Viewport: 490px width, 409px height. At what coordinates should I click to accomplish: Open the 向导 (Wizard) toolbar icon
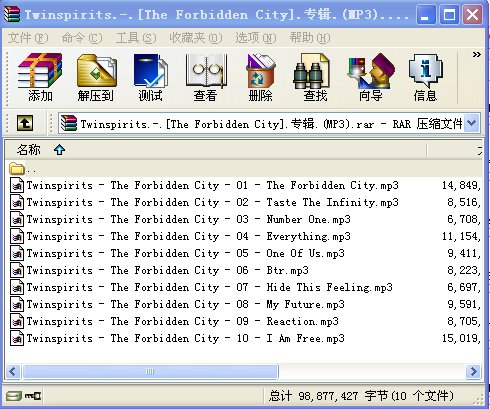pos(370,77)
